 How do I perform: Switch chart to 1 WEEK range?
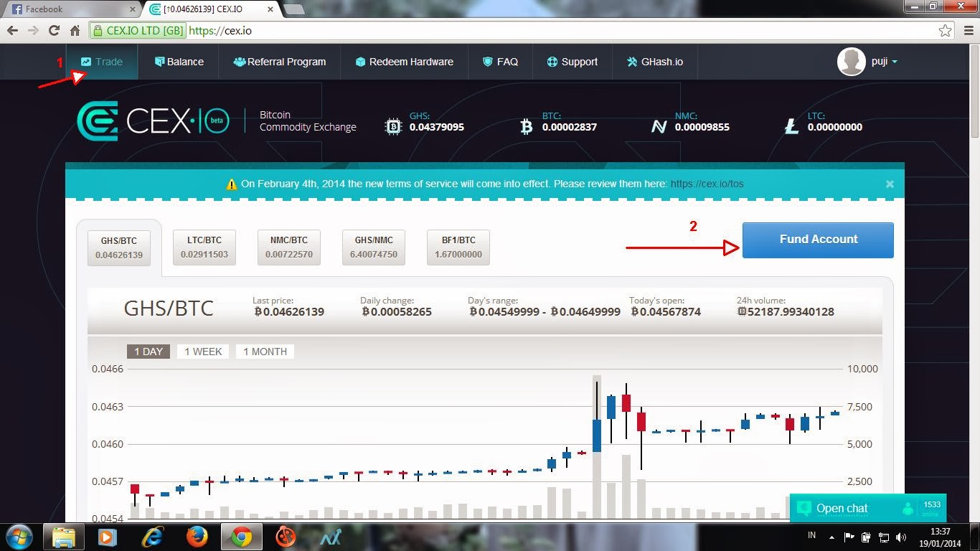[x=203, y=352]
